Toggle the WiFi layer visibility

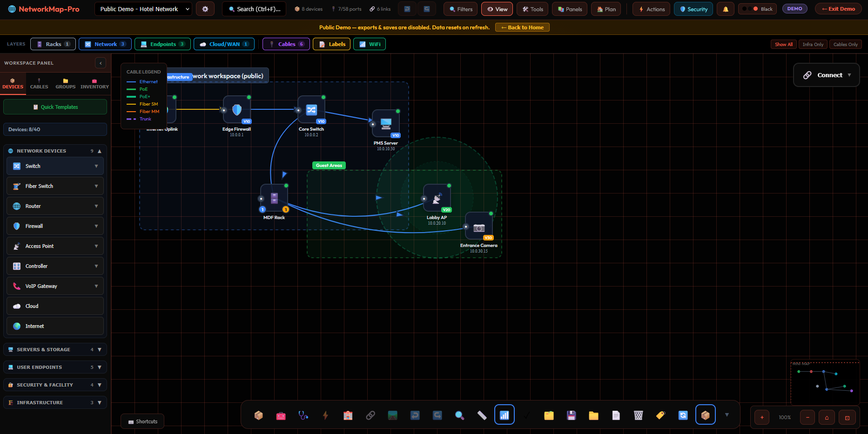pyautogui.click(x=369, y=44)
